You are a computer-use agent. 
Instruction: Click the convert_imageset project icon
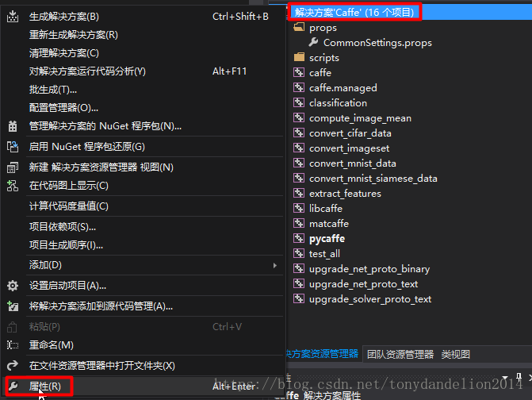click(x=299, y=148)
